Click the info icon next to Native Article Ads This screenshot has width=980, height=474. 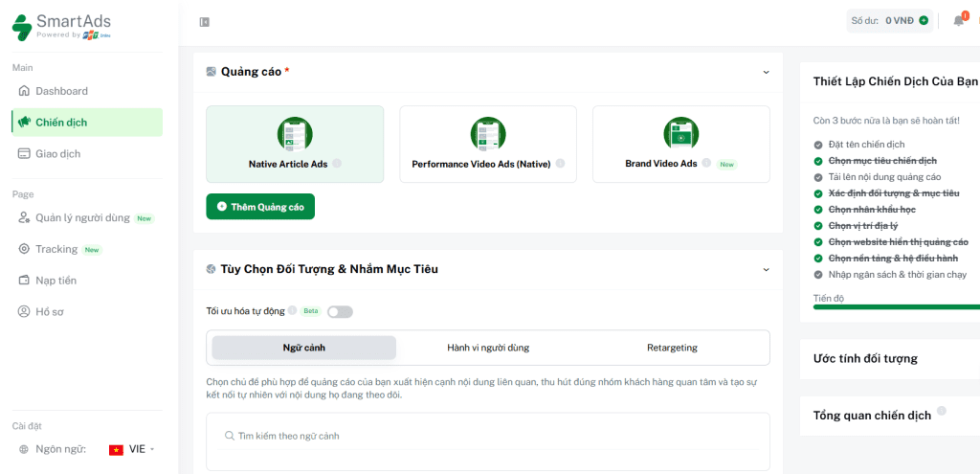click(x=337, y=164)
